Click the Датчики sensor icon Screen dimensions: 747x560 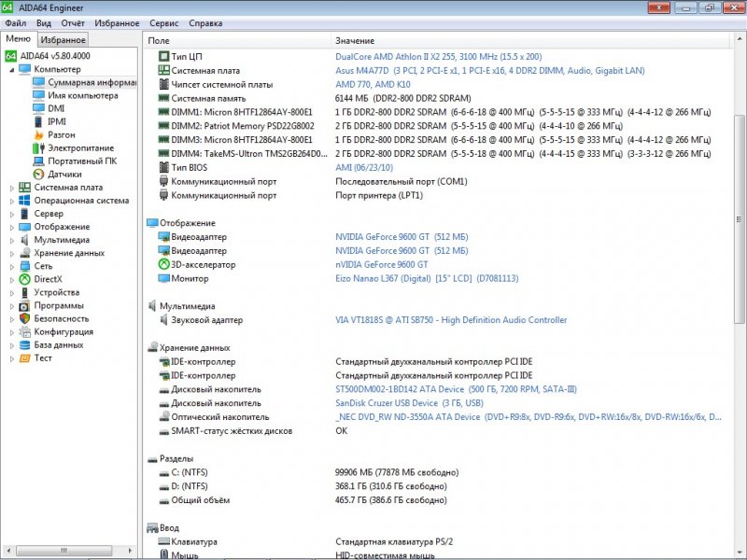click(38, 174)
